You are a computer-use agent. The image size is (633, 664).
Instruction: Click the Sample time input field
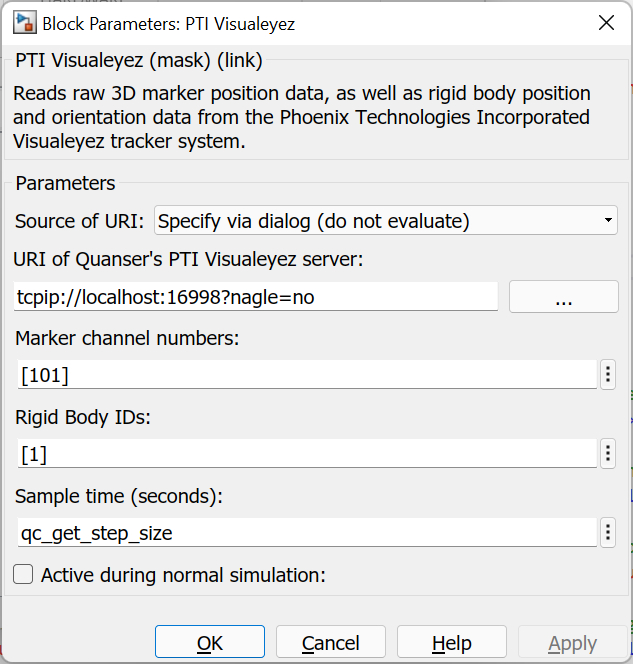click(307, 533)
